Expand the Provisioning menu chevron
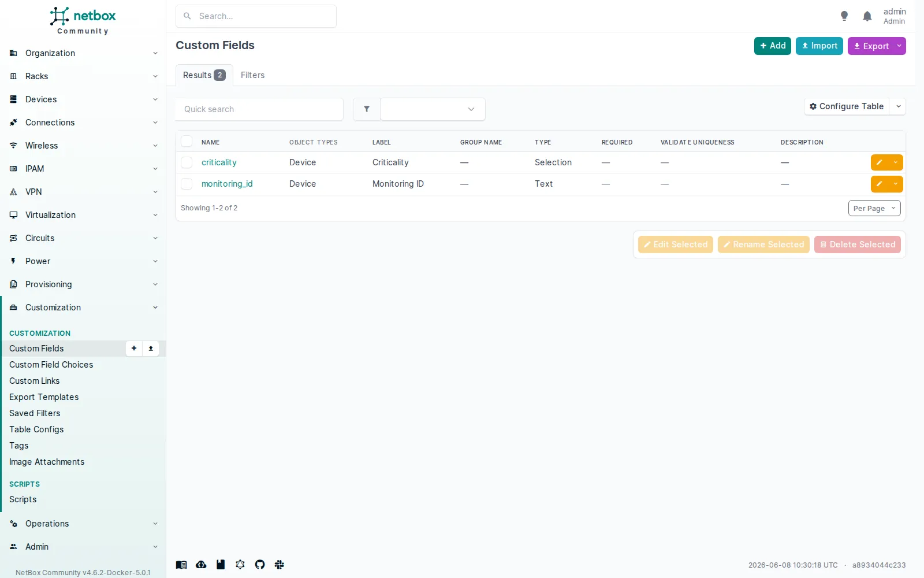This screenshot has width=924, height=578. click(155, 284)
